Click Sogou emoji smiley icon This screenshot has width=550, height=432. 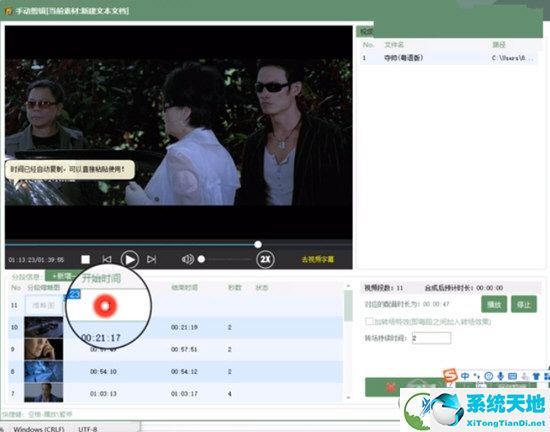(x=489, y=377)
